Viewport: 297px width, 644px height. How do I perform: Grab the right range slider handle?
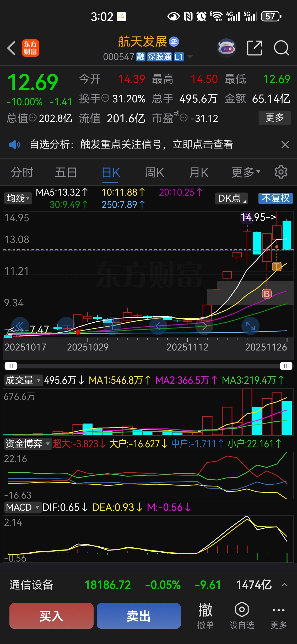286,366
